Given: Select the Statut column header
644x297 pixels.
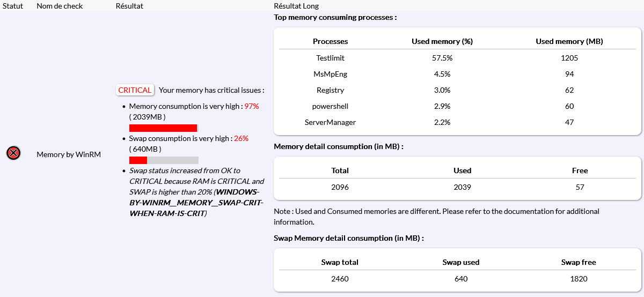Looking at the screenshot, I should pyautogui.click(x=13, y=6).
